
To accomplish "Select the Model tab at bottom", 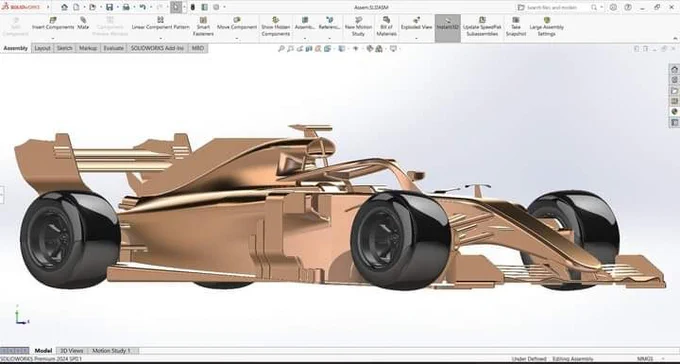I will [x=43, y=351].
